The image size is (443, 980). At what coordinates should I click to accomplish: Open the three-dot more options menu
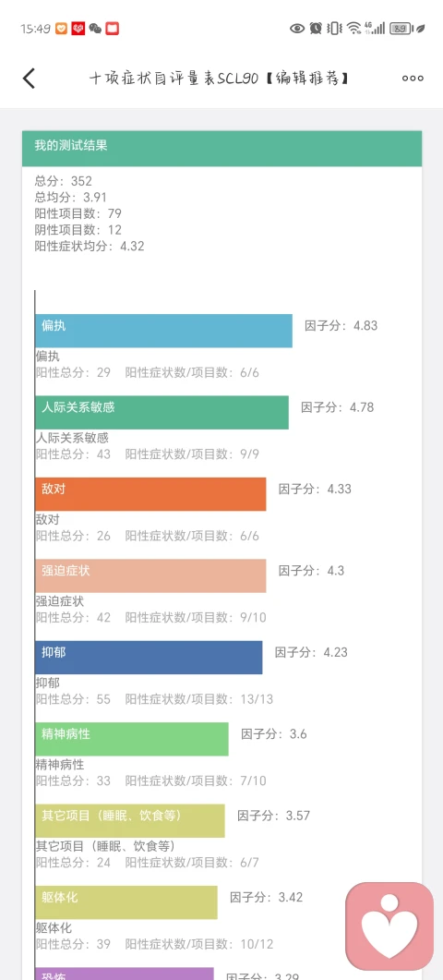413,79
